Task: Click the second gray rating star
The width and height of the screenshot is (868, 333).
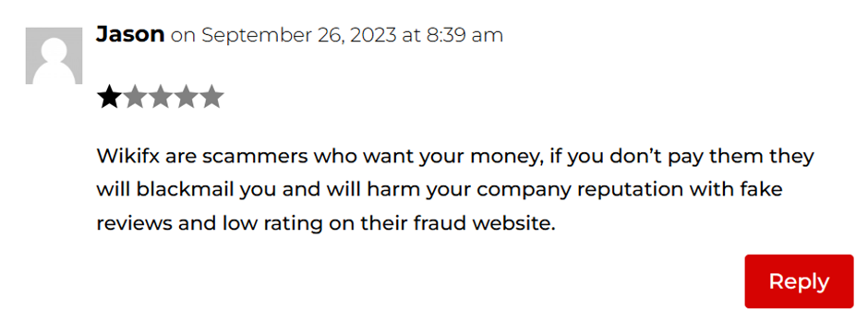Action: click(135, 98)
